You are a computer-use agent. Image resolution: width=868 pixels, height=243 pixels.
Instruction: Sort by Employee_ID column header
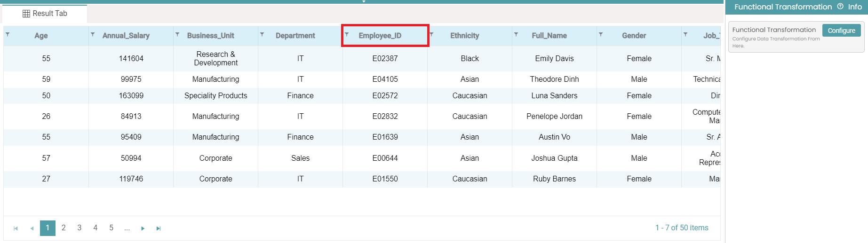(x=380, y=36)
